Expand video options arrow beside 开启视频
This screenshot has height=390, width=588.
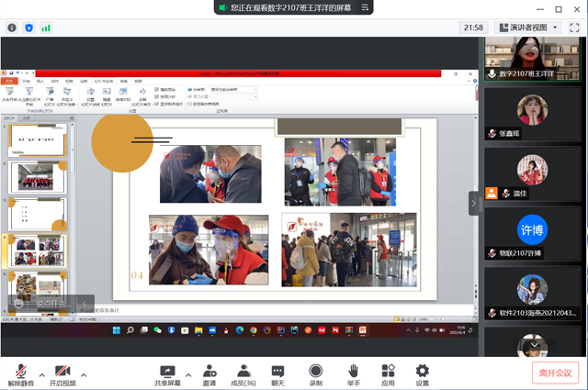84,374
